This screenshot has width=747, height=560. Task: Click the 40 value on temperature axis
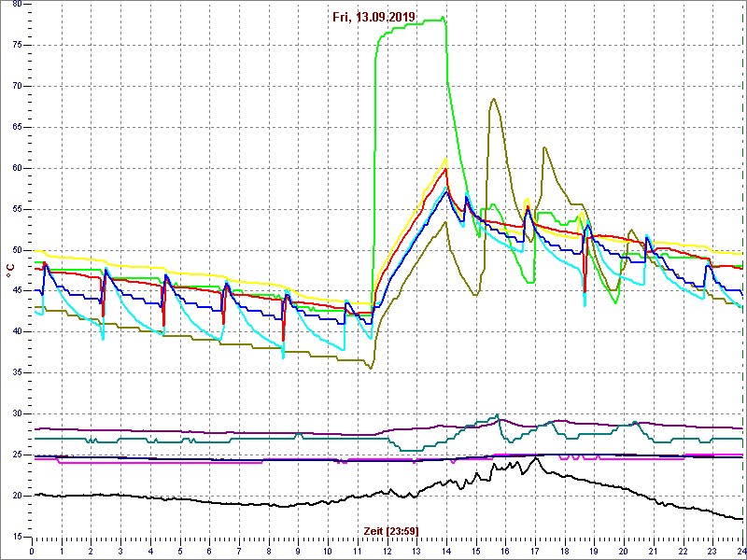[16, 332]
